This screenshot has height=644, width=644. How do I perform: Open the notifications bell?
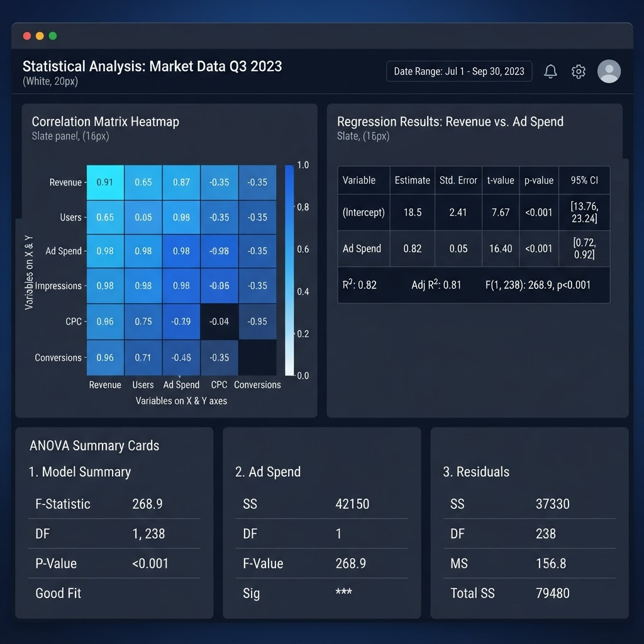point(550,72)
